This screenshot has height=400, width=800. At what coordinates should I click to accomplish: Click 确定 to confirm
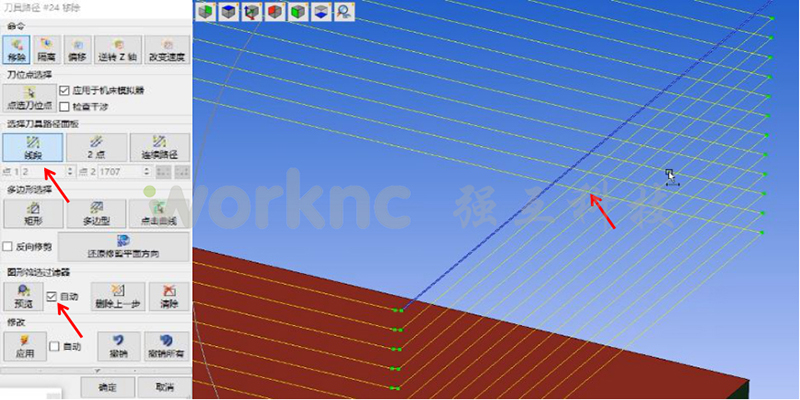(x=108, y=388)
